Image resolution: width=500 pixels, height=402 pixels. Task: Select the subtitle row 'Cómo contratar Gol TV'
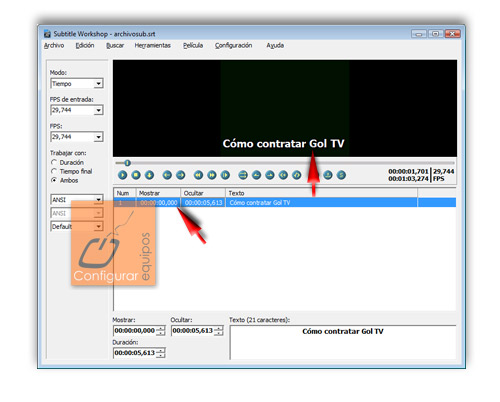click(285, 202)
